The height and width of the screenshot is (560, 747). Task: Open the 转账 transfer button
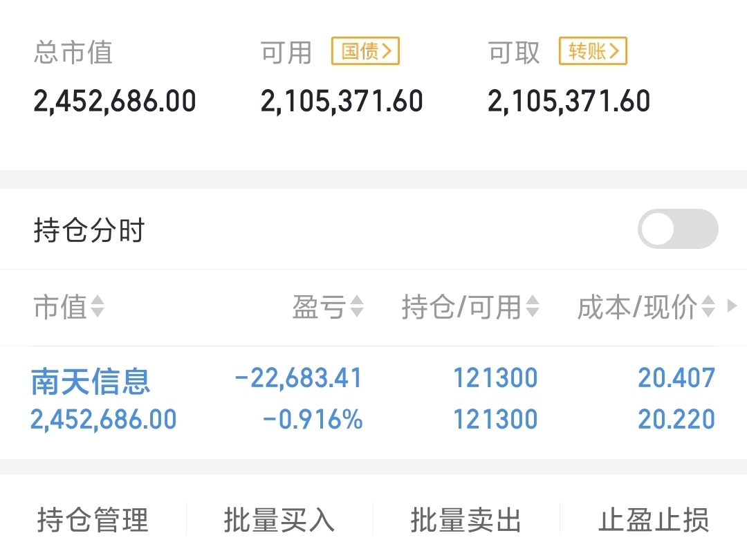[x=593, y=51]
